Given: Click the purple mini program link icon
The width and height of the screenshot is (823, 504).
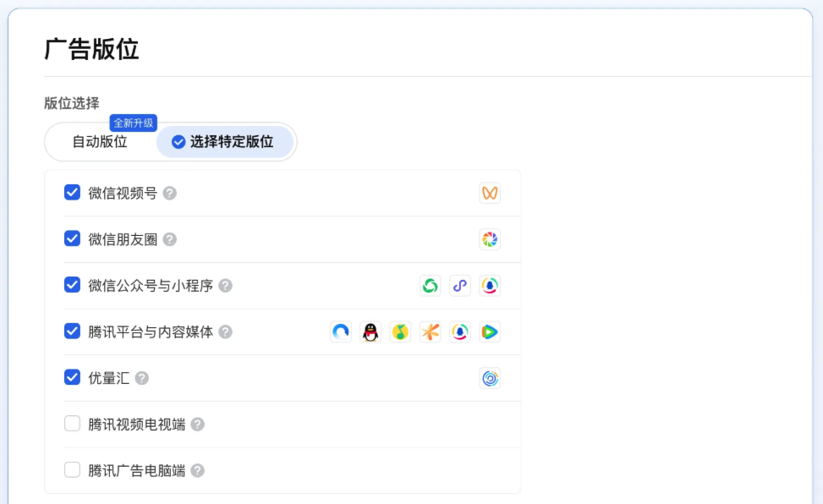Looking at the screenshot, I should click(460, 286).
